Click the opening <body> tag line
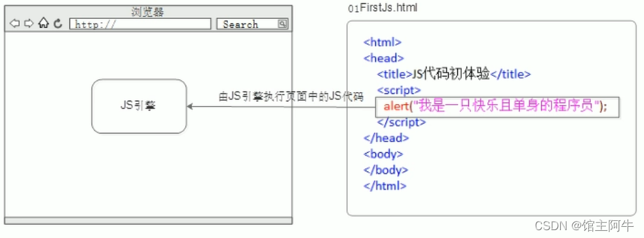Viewport: 644px width, 238px height. click(x=383, y=154)
